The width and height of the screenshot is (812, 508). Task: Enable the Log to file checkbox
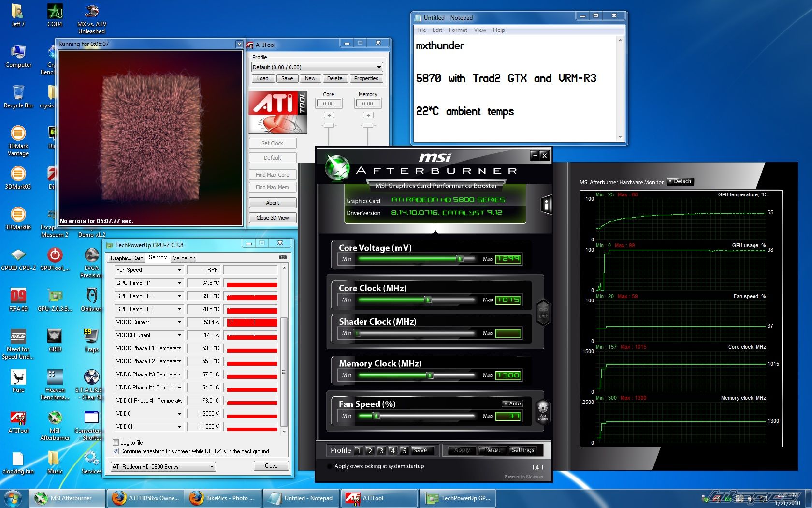click(116, 442)
